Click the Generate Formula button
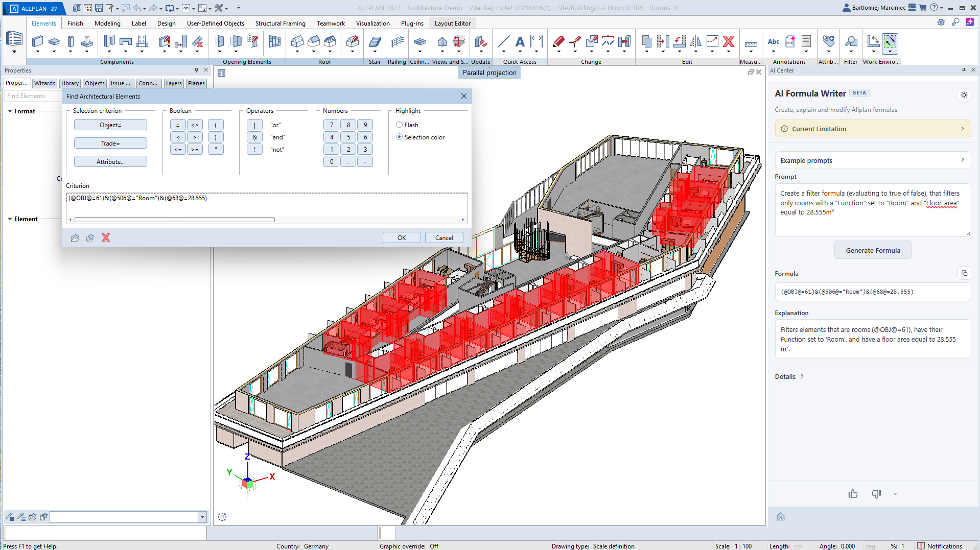 (x=873, y=250)
